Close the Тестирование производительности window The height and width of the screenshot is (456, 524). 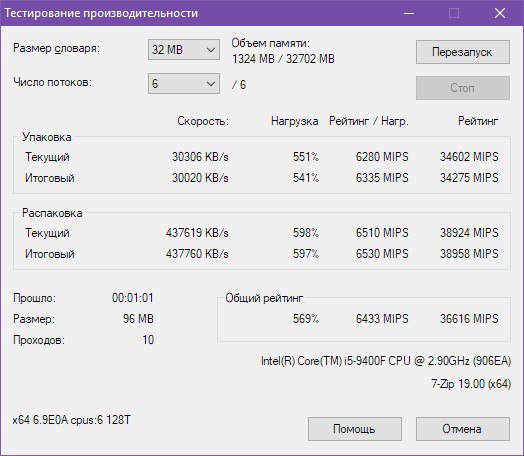click(500, 13)
